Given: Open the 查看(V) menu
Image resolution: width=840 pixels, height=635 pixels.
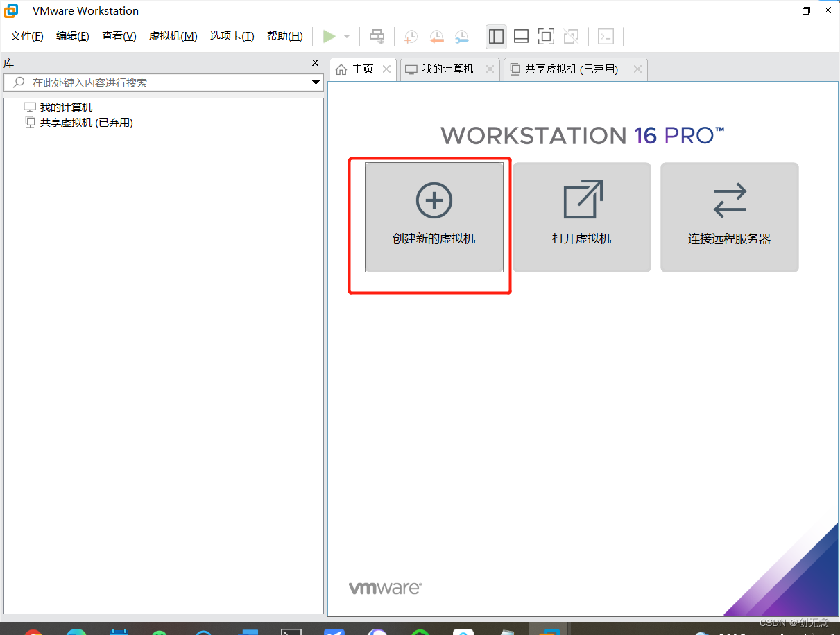Looking at the screenshot, I should click(119, 36).
